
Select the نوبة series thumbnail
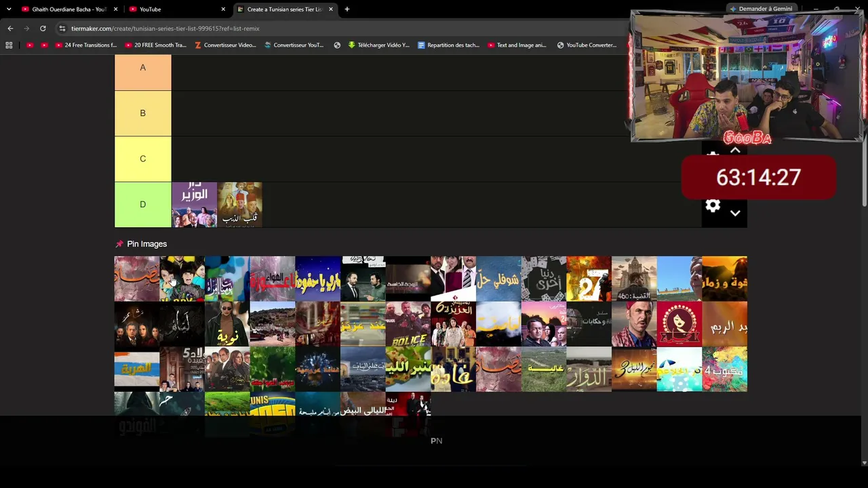(x=227, y=324)
